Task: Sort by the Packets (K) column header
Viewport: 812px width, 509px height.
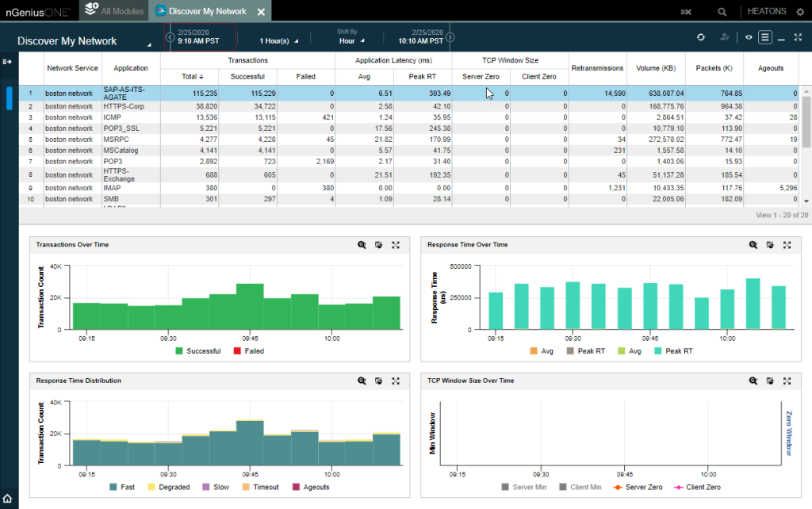Action: [714, 68]
